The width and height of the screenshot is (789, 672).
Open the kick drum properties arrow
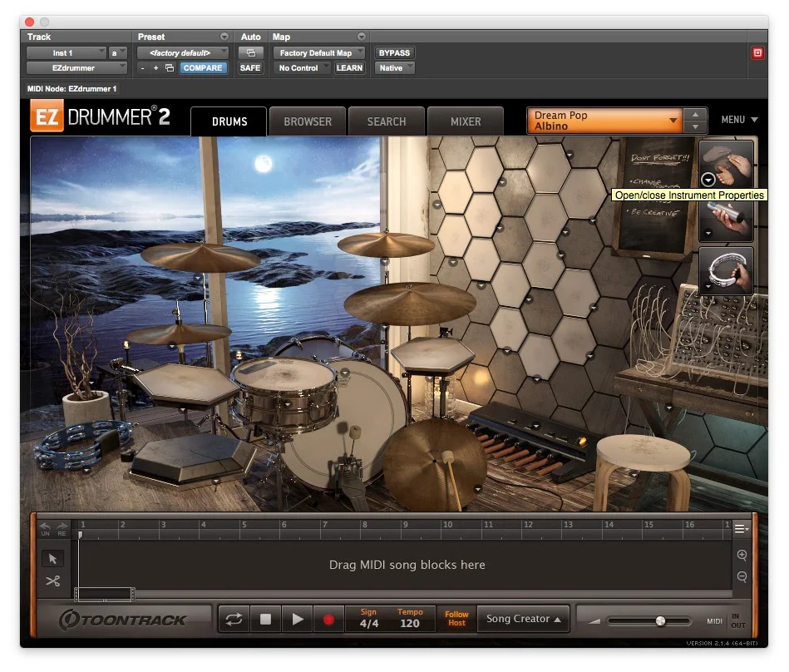(345, 373)
